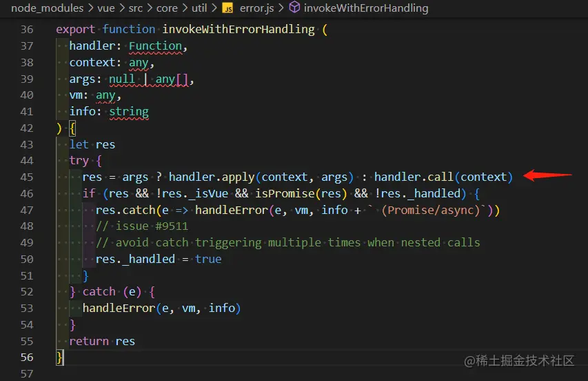
Task: Click 'return' keyword on line 55
Action: [x=89, y=341]
